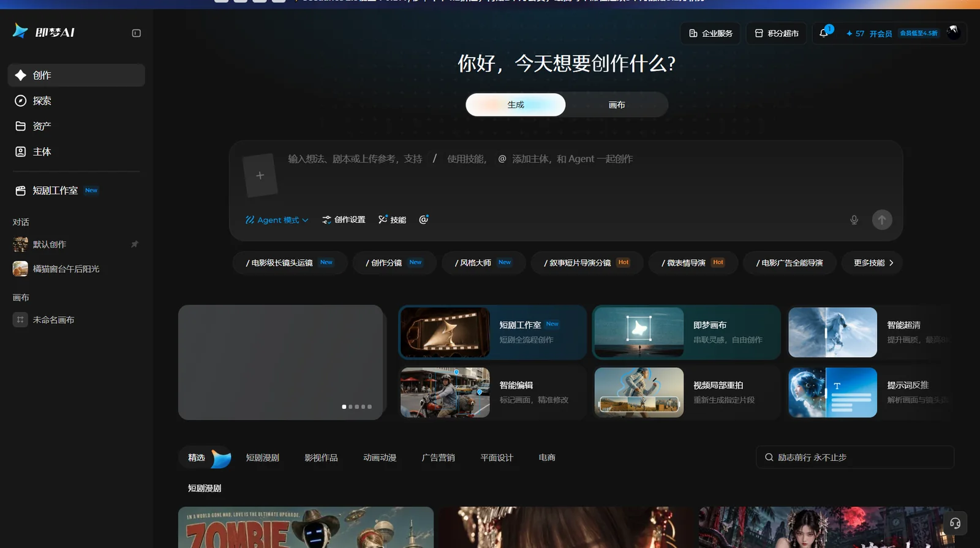The height and width of the screenshot is (548, 980).
Task: Open the user avatar menu
Action: (x=953, y=33)
